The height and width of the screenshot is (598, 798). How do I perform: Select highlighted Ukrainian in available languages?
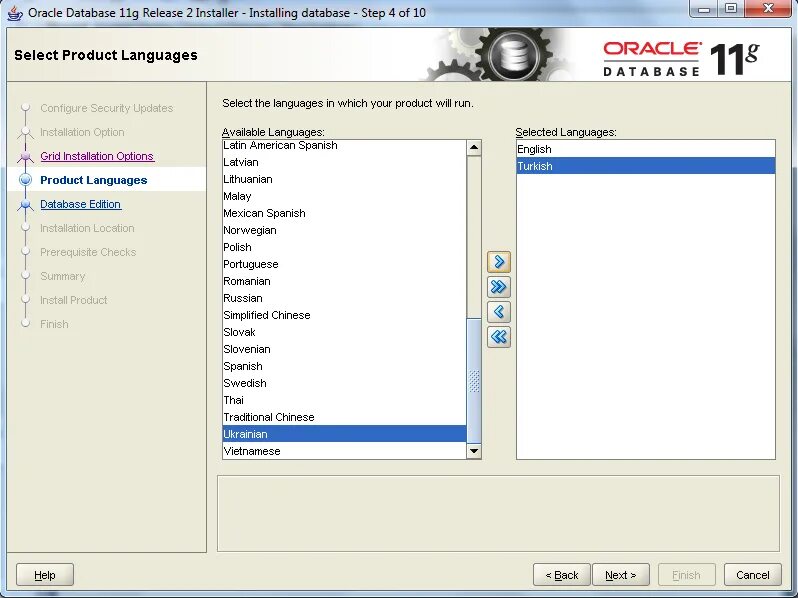(x=345, y=434)
